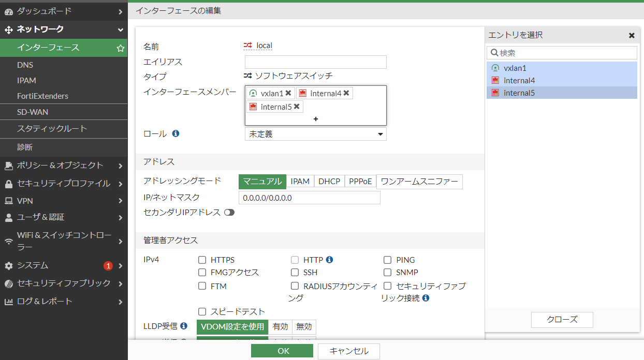Remove internal5 from interface members

[x=296, y=107]
